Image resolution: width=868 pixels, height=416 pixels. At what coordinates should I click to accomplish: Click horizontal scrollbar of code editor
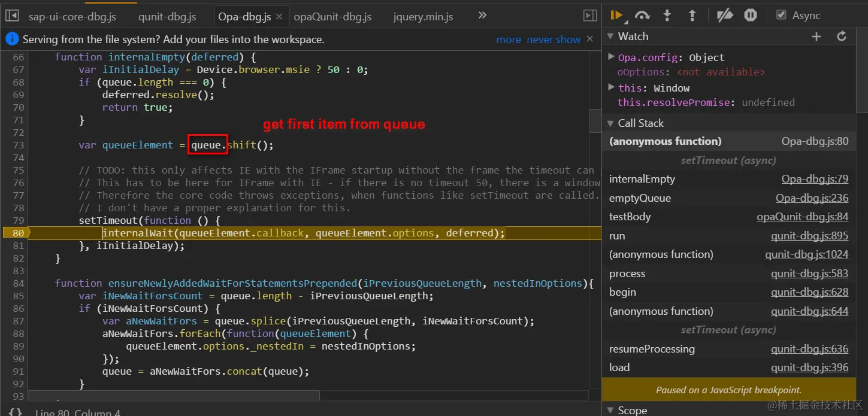coord(174,395)
